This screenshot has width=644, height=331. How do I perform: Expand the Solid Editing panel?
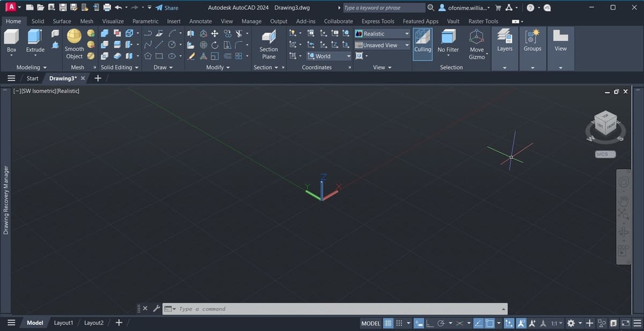point(120,67)
